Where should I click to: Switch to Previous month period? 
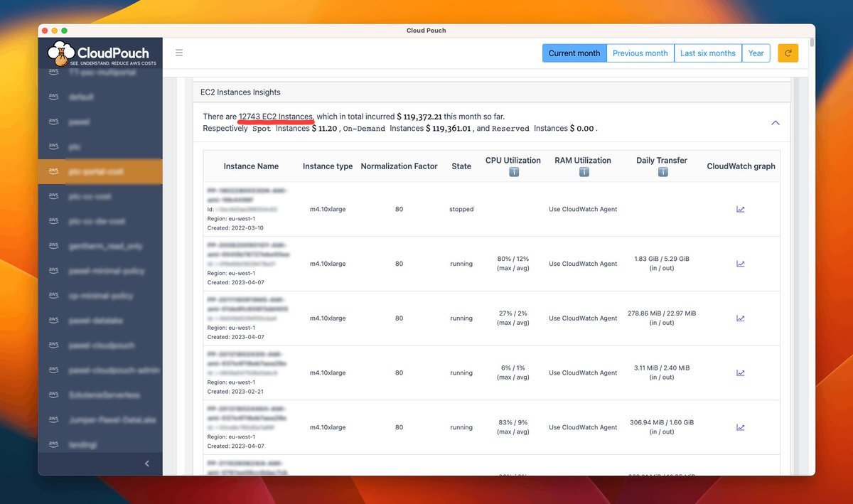click(x=640, y=53)
